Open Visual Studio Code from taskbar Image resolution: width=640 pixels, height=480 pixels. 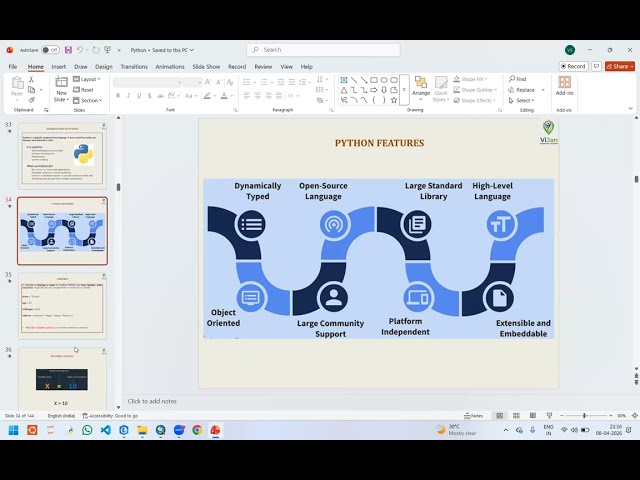click(105, 430)
